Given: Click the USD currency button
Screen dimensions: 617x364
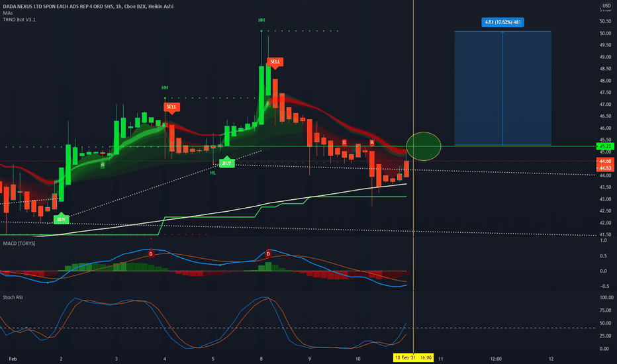Looking at the screenshot, I should 606,5.
